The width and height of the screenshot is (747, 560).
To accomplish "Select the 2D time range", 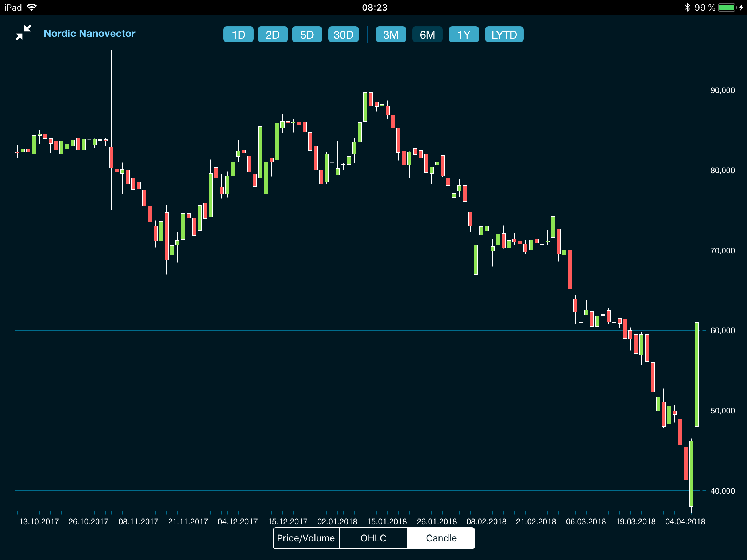I will [272, 35].
